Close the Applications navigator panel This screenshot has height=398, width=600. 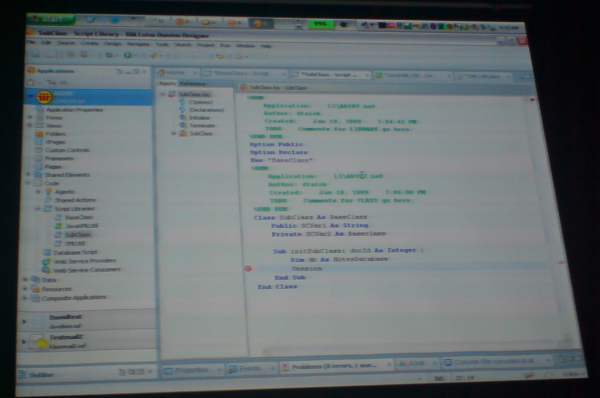tap(144, 72)
